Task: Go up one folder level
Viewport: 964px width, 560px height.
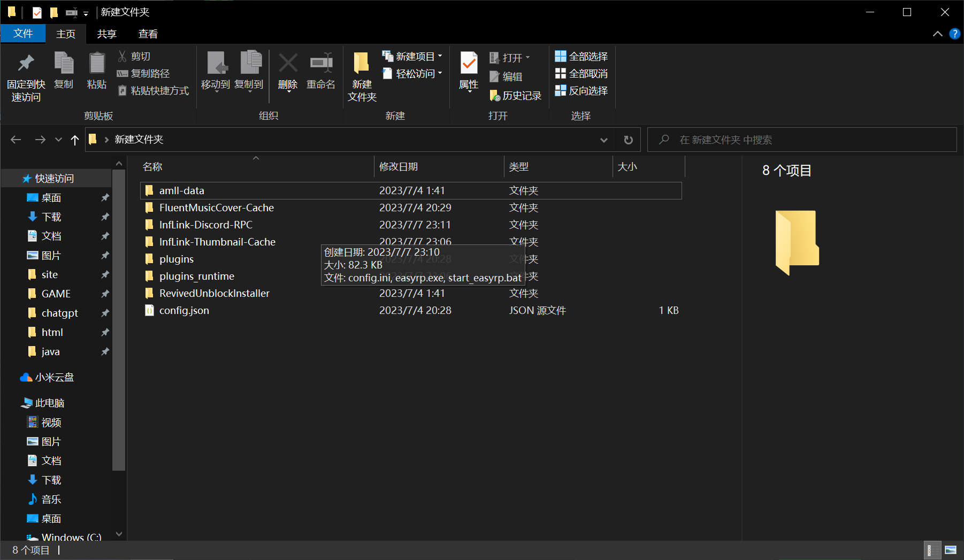Action: click(x=75, y=140)
